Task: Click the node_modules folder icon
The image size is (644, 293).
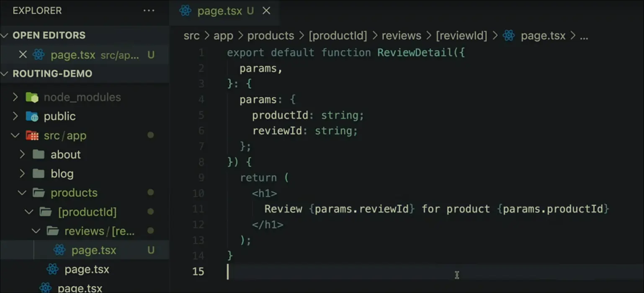Action: (x=32, y=97)
